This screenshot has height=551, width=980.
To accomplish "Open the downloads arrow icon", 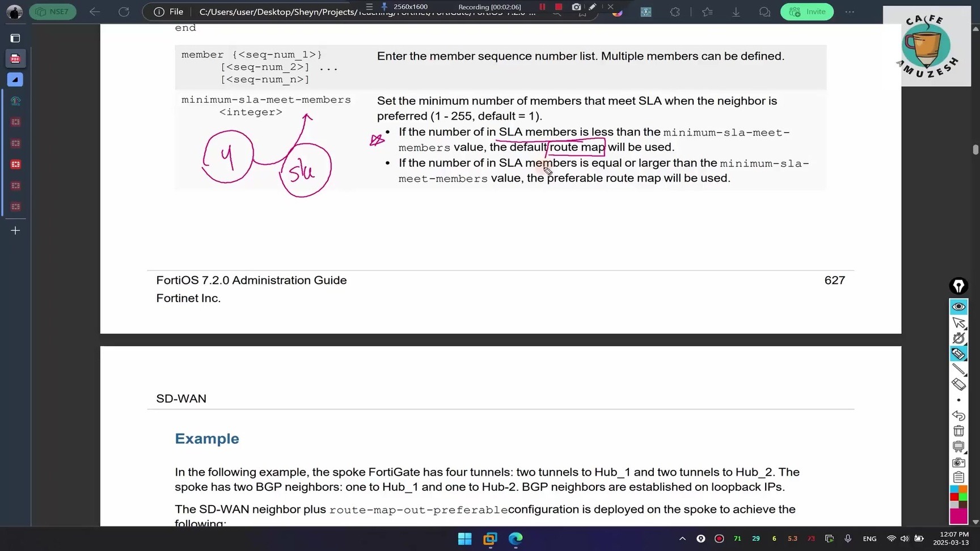I will click(x=736, y=11).
